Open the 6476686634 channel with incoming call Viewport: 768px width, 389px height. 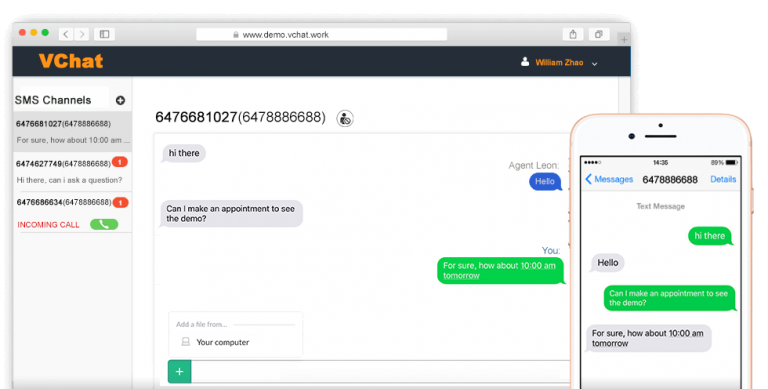[x=72, y=212]
